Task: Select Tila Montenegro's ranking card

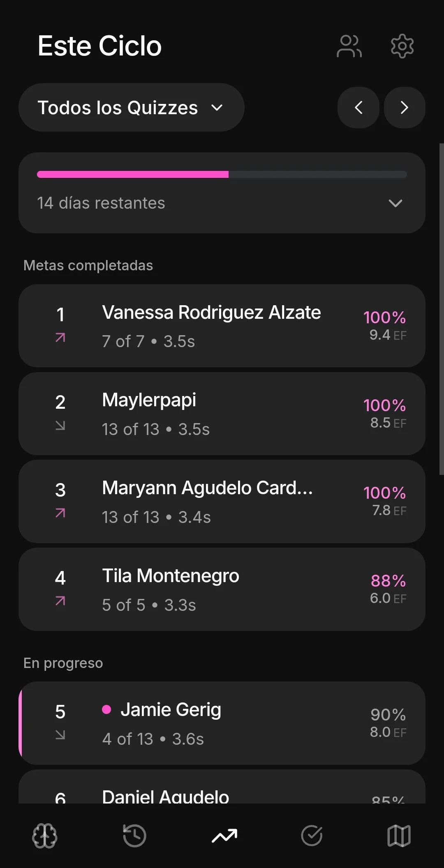Action: pos(222,589)
